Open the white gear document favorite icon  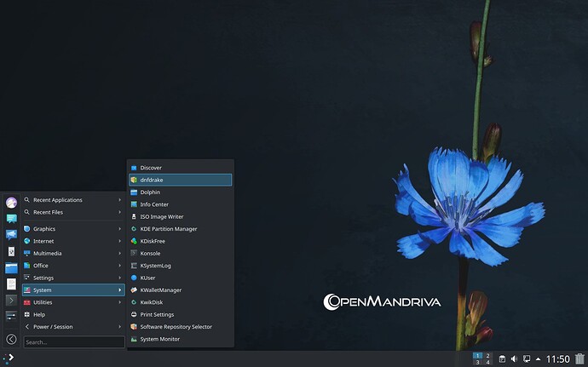click(11, 251)
